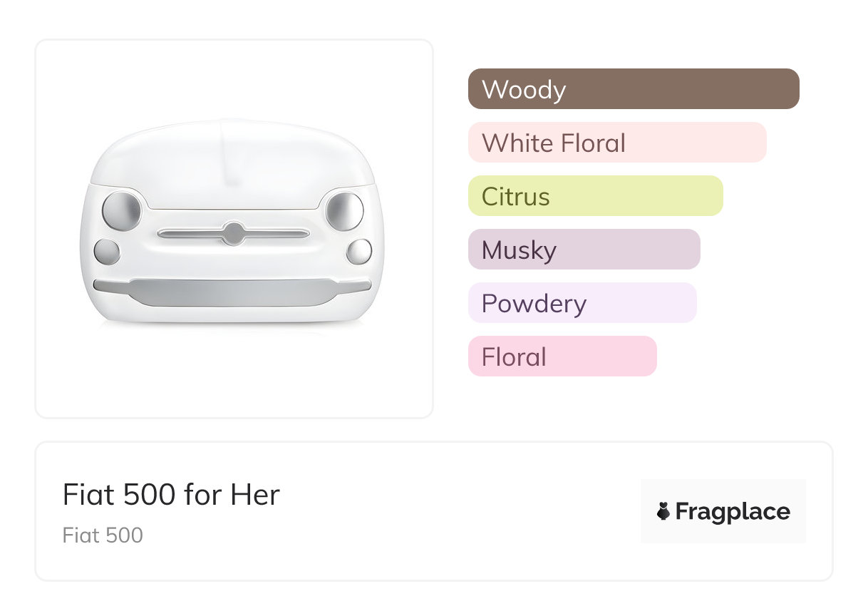The image size is (868, 616).
Task: Click the left large headlight on bottle
Action: [x=121, y=210]
